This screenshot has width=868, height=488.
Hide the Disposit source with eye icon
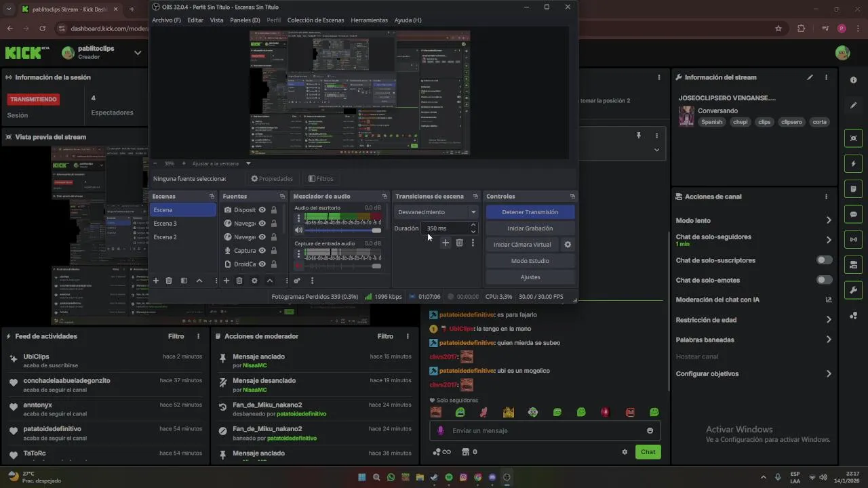(x=262, y=210)
